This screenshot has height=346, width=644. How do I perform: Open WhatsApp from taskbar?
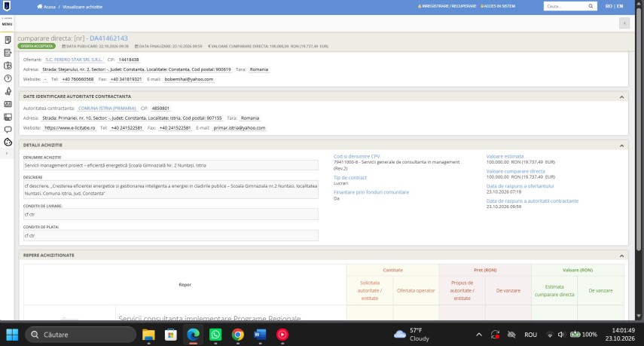[215, 335]
